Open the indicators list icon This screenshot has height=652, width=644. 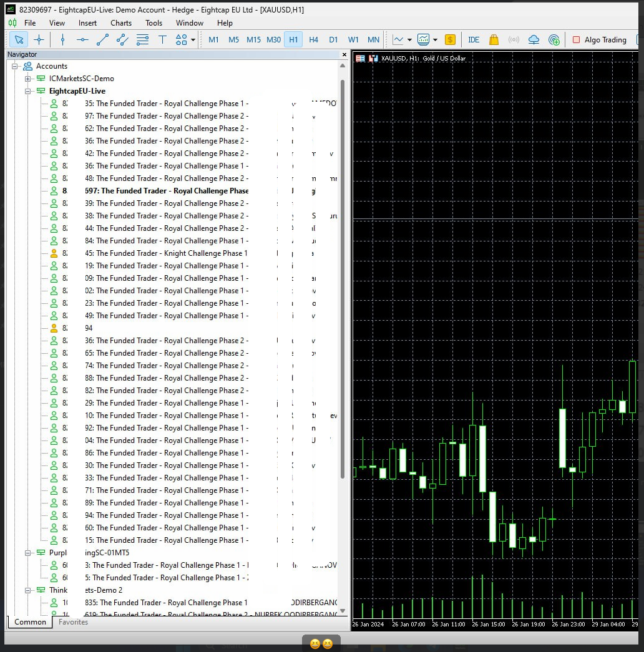pyautogui.click(x=424, y=40)
